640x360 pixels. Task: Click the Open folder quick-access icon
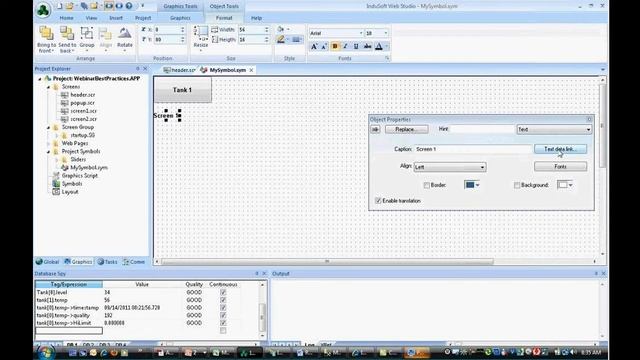click(70, 6)
